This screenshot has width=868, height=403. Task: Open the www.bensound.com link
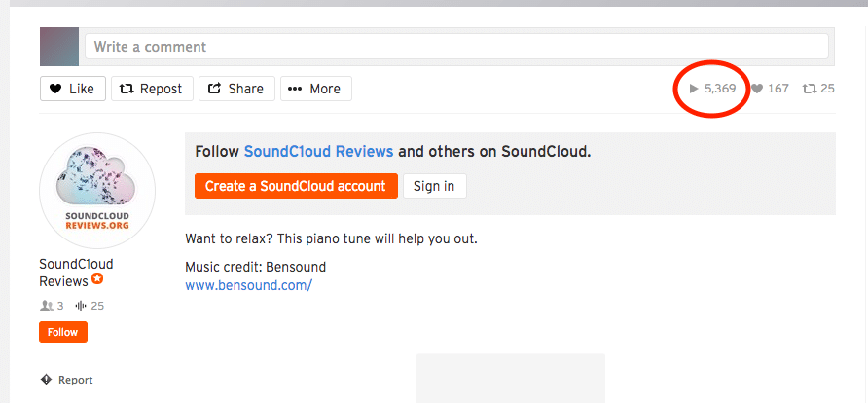248,285
